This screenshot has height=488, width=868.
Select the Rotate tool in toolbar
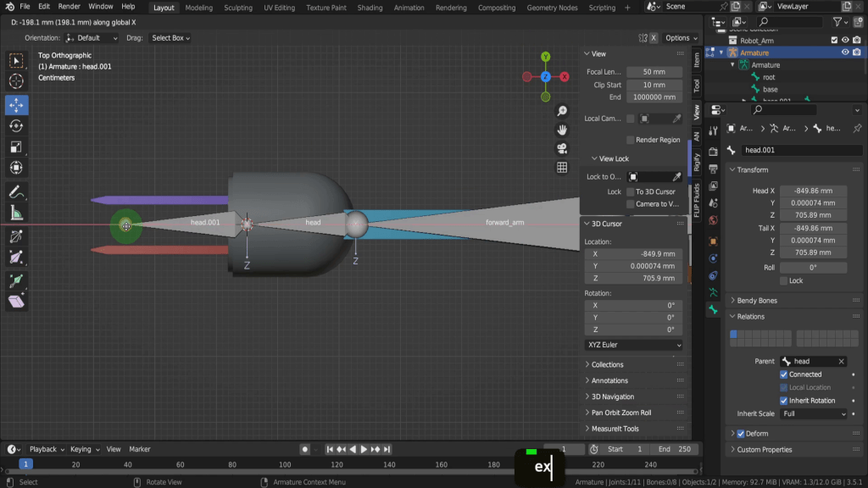(16, 125)
